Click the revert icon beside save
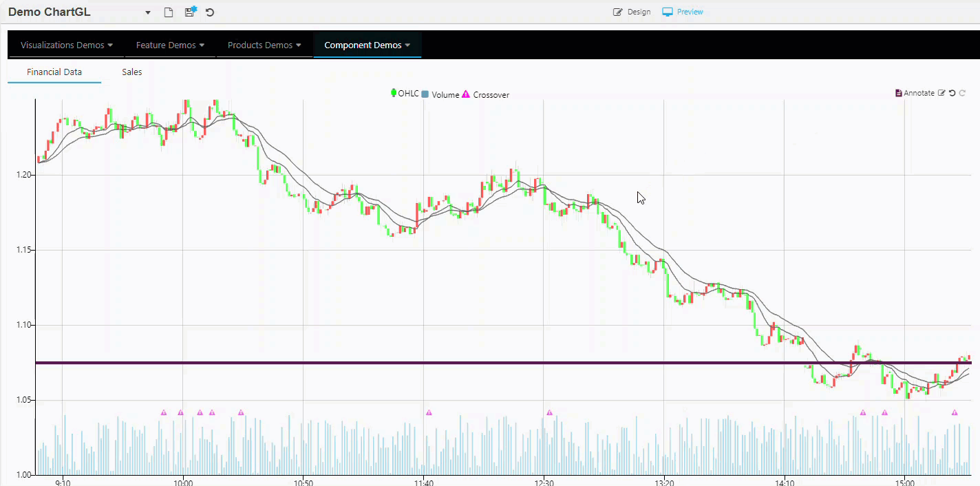Screen dimensions: 980x486 coord(210,12)
